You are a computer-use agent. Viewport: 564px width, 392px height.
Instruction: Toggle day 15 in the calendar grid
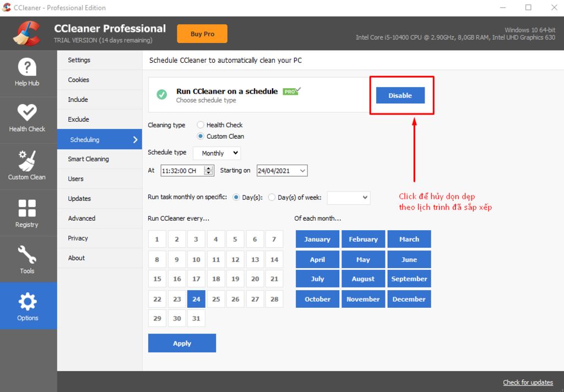click(157, 279)
